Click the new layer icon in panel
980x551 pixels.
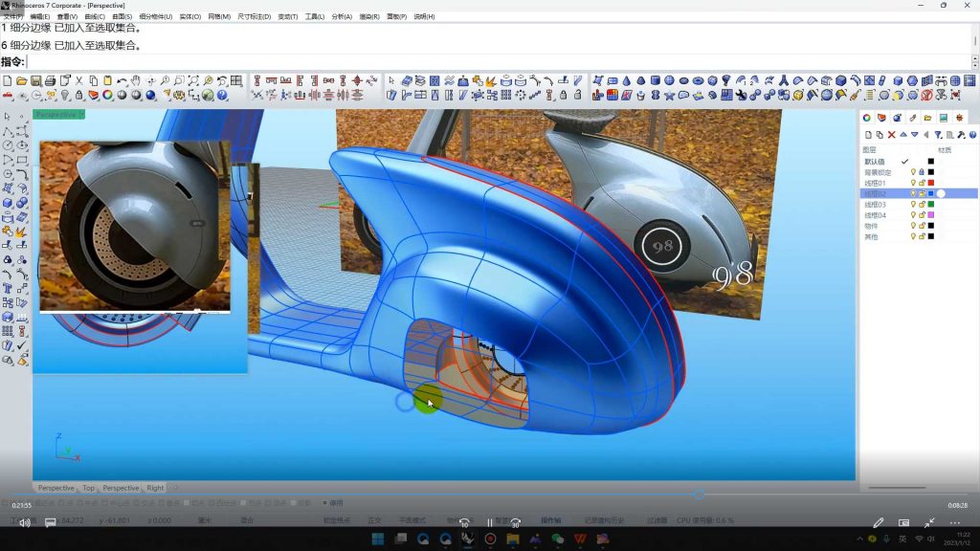point(867,135)
